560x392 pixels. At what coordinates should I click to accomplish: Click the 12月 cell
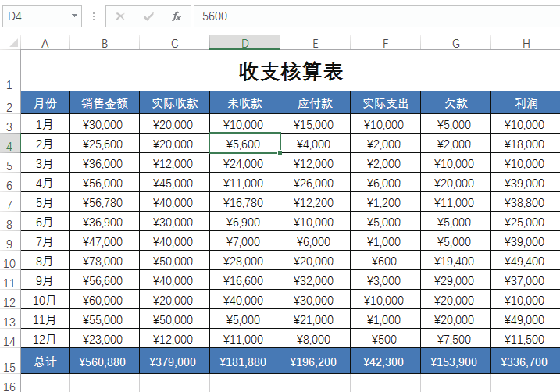coord(45,339)
